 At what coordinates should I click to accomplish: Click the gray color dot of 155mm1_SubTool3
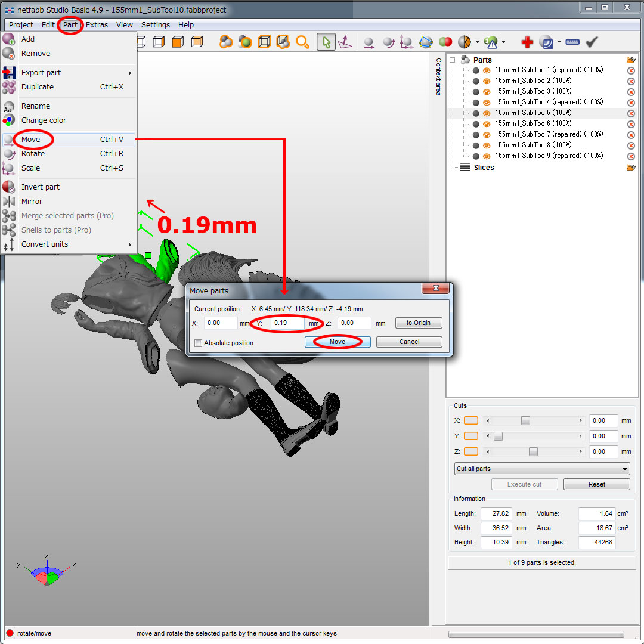click(476, 92)
